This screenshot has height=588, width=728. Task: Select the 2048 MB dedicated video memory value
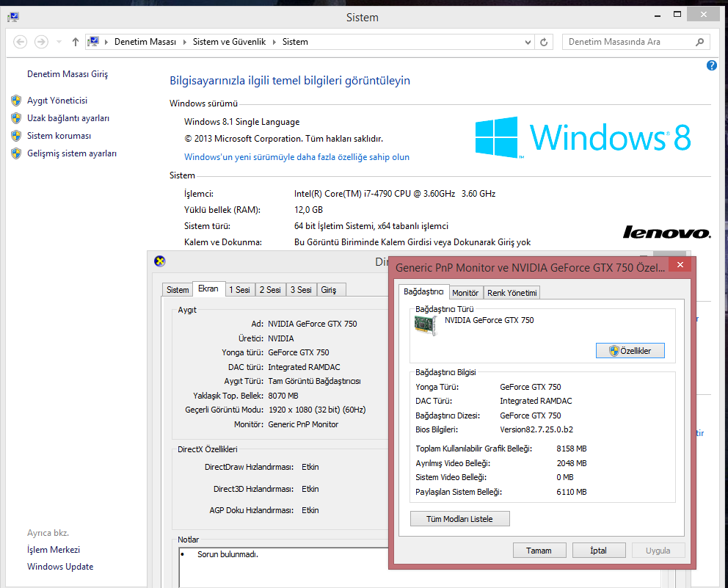click(572, 463)
